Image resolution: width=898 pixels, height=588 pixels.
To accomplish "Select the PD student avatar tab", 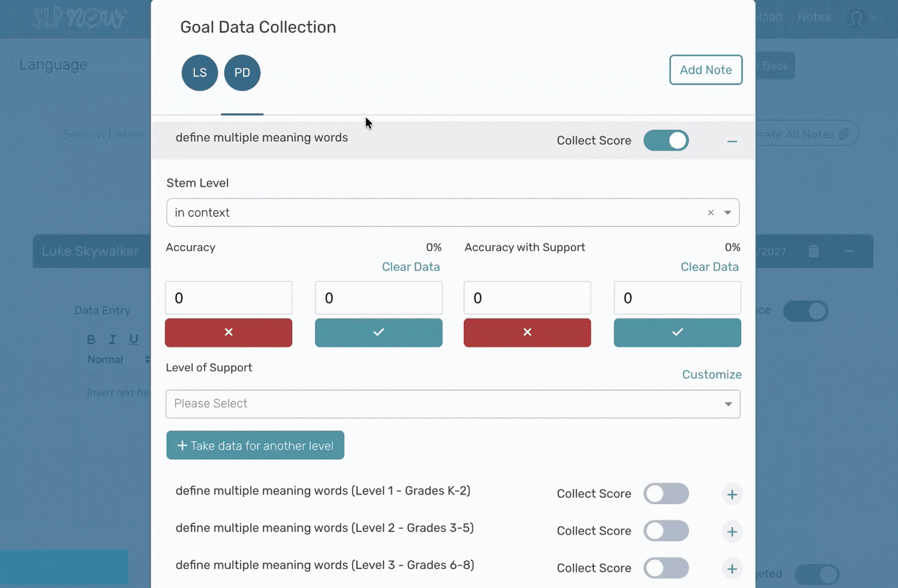I will pos(242,73).
